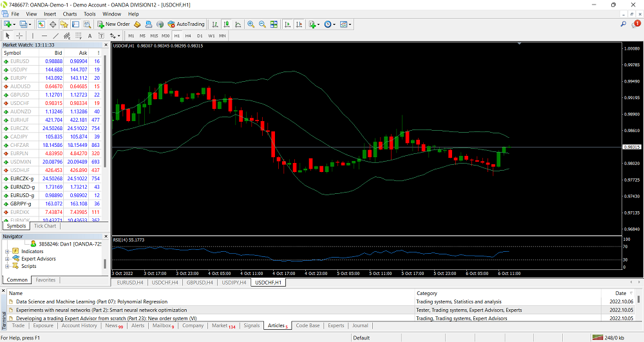
Task: Toggle chart Auto Scroll
Action: coord(288,24)
